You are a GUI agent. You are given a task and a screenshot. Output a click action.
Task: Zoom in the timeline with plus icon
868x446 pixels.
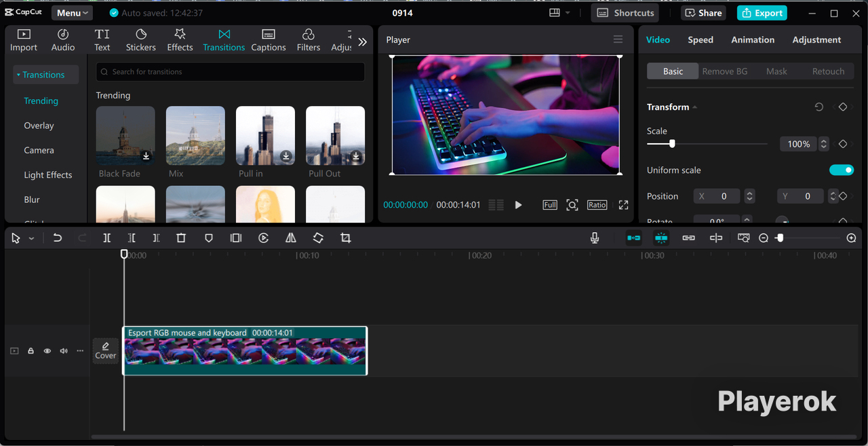852,238
